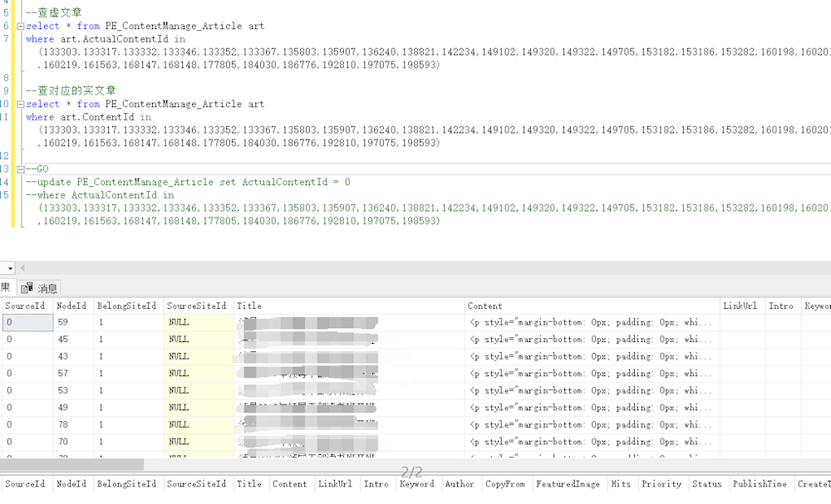The width and height of the screenshot is (831, 504).
Task: Click the horizontal scroll left arrow
Action: 22,268
